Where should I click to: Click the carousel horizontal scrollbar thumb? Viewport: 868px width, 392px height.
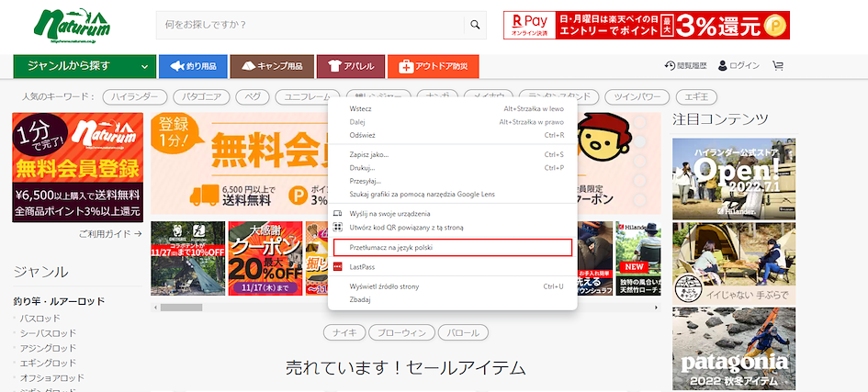coord(181,308)
